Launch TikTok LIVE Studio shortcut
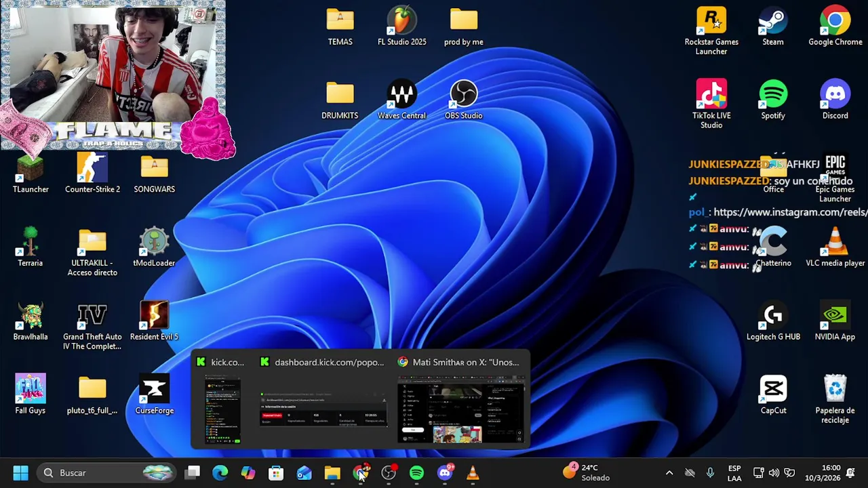This screenshot has width=868, height=488. point(711,104)
